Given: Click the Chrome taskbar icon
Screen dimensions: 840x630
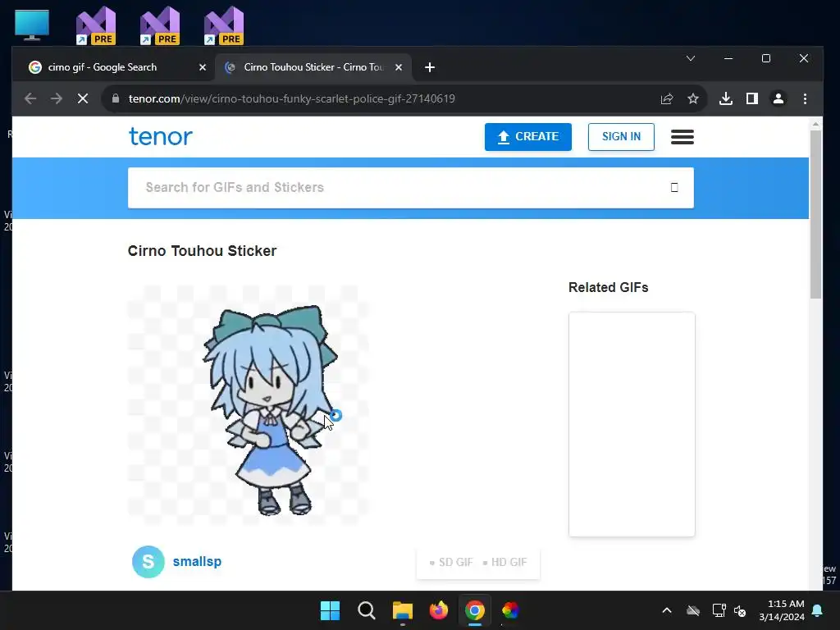Looking at the screenshot, I should point(475,610).
